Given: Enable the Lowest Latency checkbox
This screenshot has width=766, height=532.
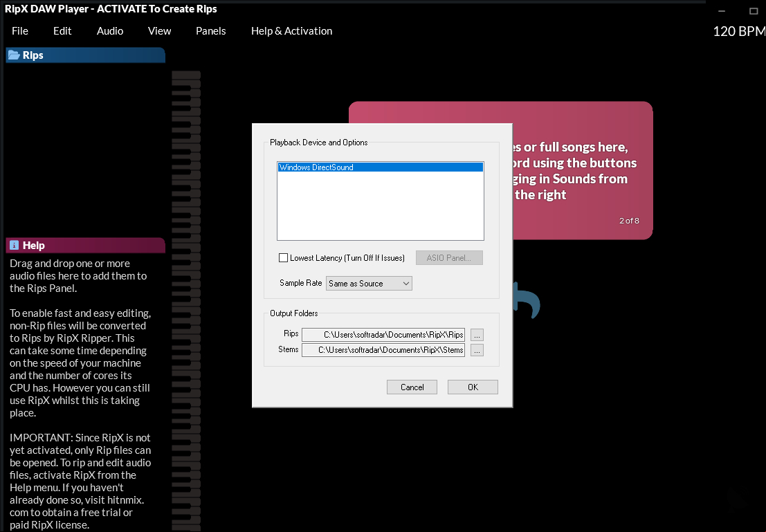Looking at the screenshot, I should pos(283,257).
